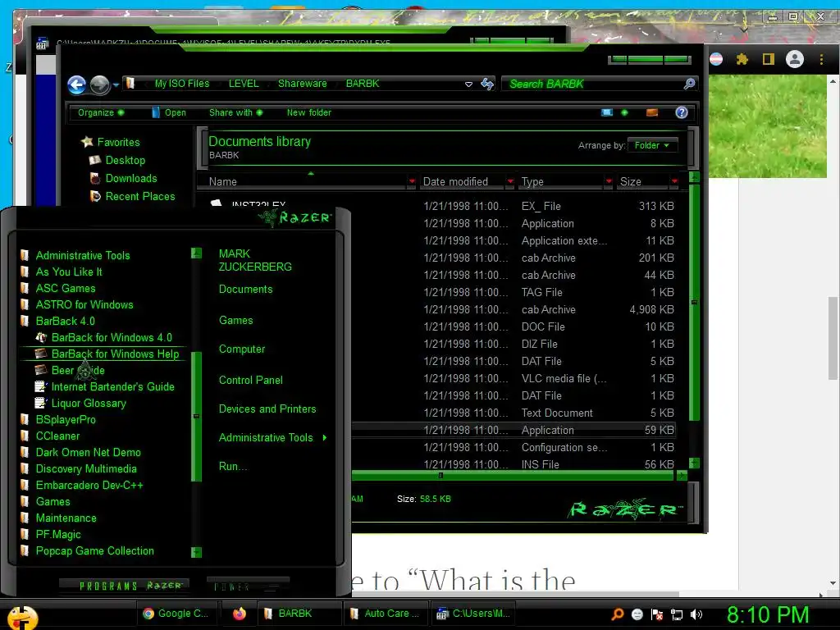The width and height of the screenshot is (840, 630).
Task: Click Firefox icon on the taskbar
Action: [240, 614]
